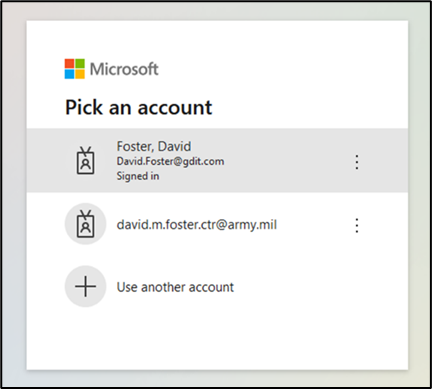The width and height of the screenshot is (432, 389).
Task: Pick the david.m.foster.ctr@army.mil account
Action: pyautogui.click(x=197, y=225)
